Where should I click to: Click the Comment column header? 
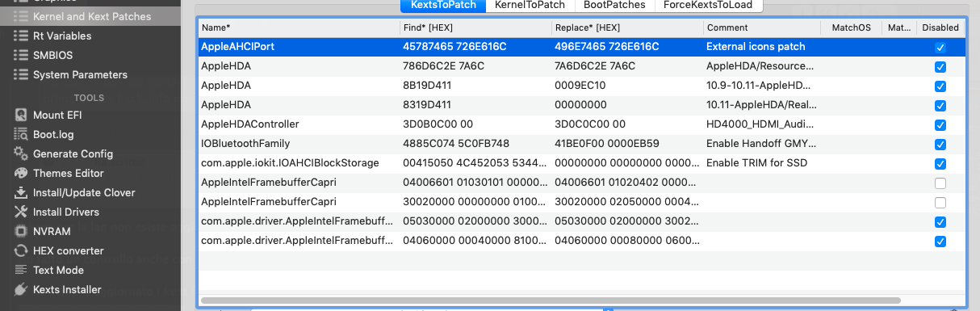[762, 27]
